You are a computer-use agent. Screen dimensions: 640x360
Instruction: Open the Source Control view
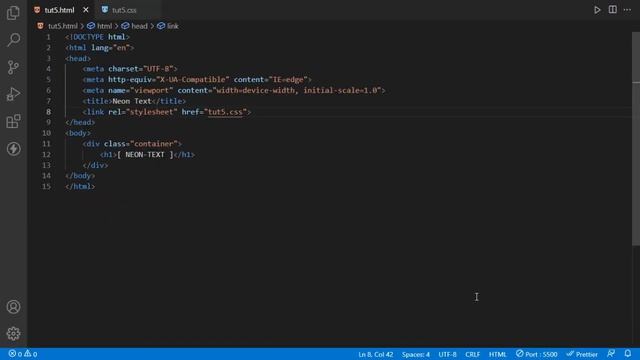(x=13, y=67)
